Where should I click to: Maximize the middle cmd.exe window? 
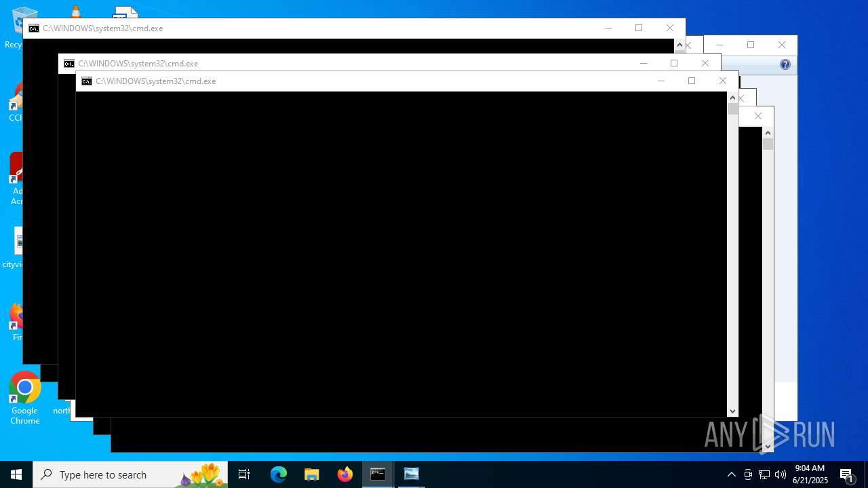click(674, 63)
